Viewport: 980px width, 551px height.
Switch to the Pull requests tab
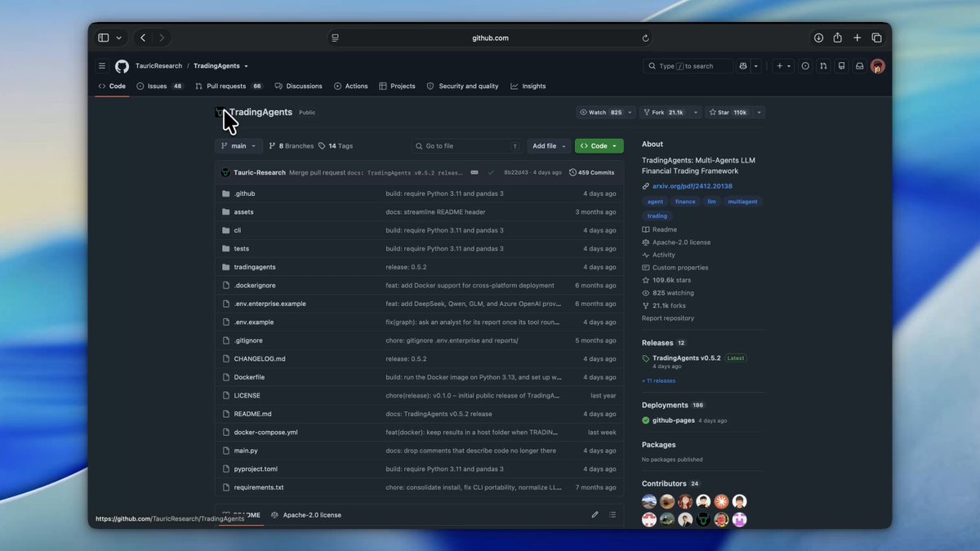(x=229, y=86)
